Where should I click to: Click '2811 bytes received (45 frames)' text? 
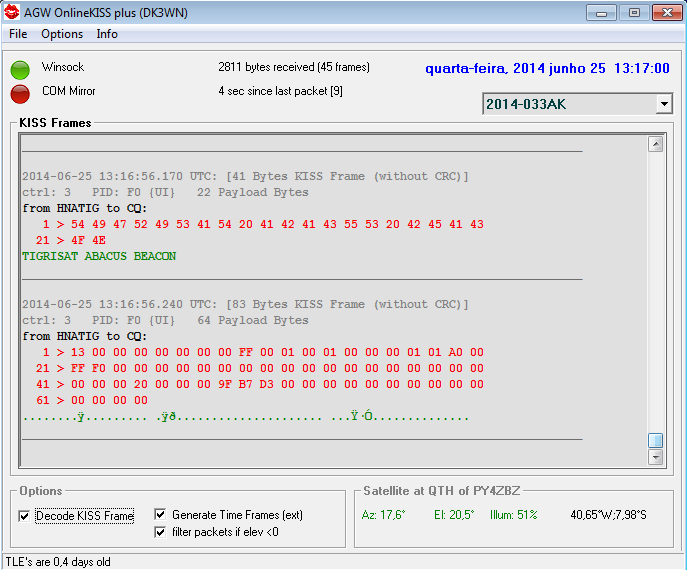click(294, 67)
